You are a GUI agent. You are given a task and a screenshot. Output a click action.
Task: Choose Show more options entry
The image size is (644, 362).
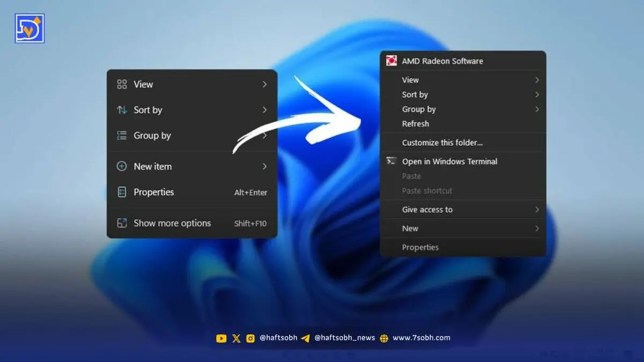(192, 223)
